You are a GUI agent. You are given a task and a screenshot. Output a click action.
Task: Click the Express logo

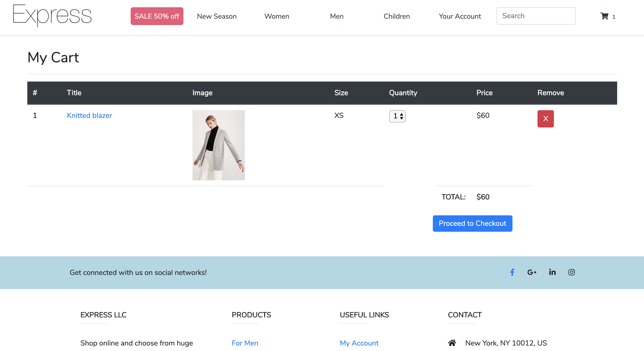(52, 15)
